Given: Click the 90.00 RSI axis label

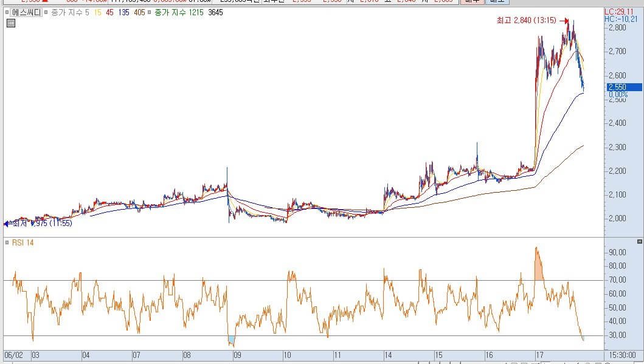Looking at the screenshot, I should [617, 252].
